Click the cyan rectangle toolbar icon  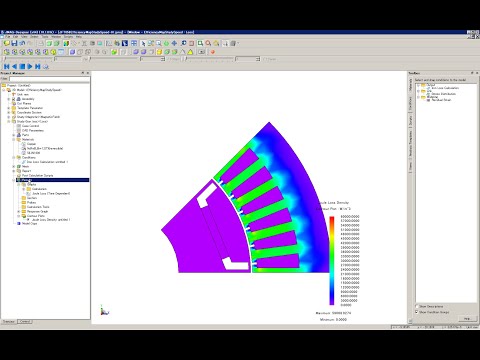click(100, 43)
